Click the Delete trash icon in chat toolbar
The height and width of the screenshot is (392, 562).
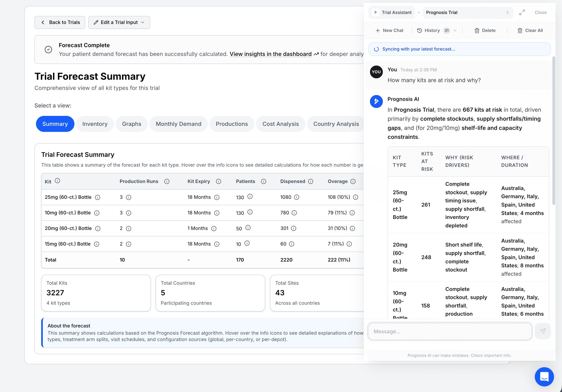[477, 31]
